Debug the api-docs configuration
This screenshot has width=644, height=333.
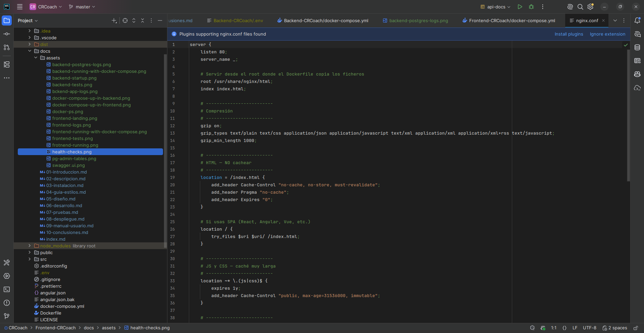tap(531, 7)
